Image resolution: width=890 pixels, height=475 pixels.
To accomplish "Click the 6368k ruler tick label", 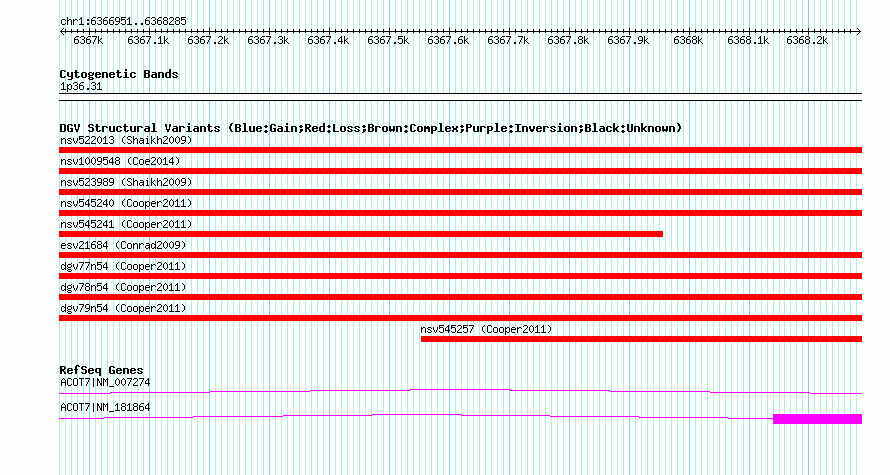I will (688, 40).
